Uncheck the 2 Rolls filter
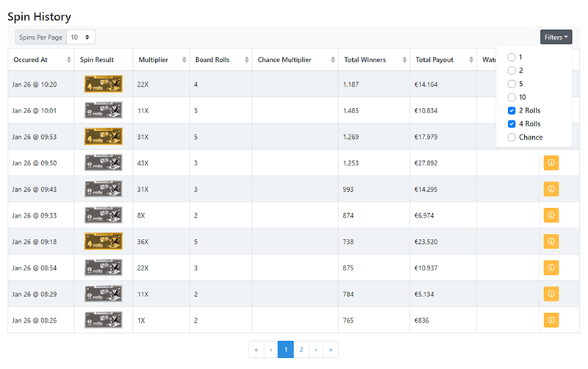Viewport: 588px width, 369px height. (x=512, y=110)
